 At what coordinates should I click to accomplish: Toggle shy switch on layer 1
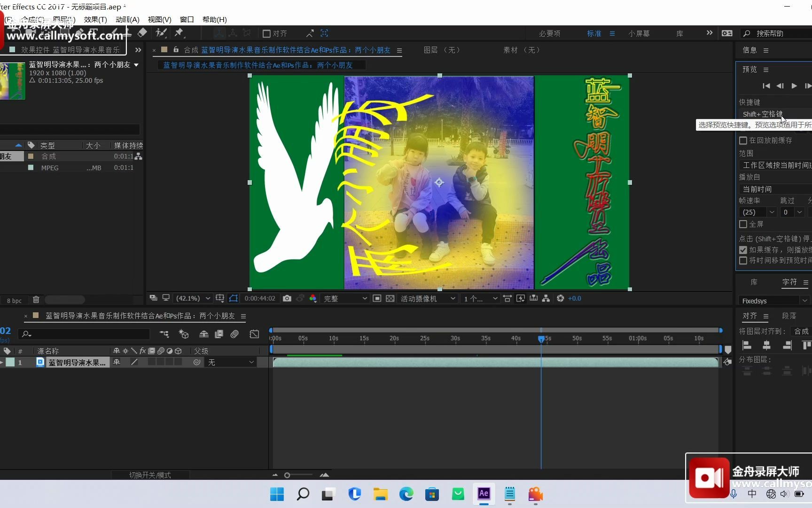coord(117,362)
